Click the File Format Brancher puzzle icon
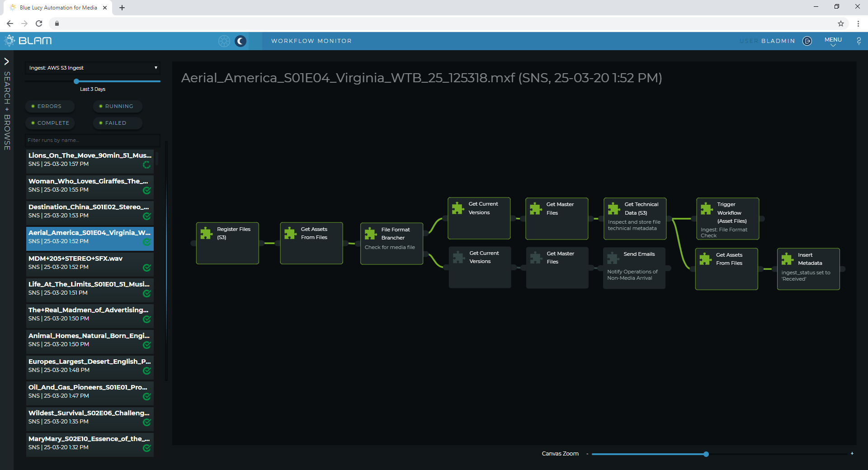The image size is (868, 470). pyautogui.click(x=371, y=234)
